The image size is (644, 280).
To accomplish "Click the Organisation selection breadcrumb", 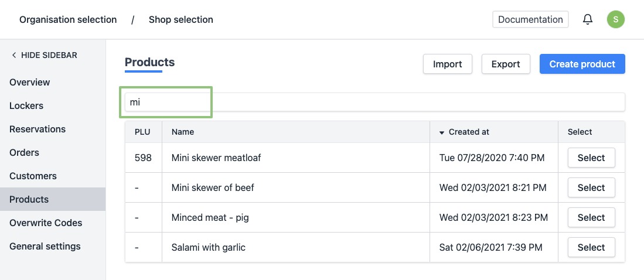I will [68, 19].
